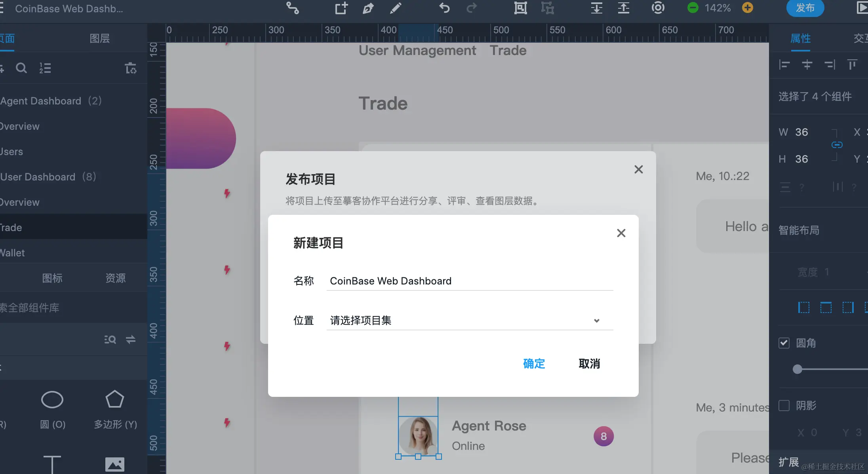Uncheck the 圆角 rounded corner checkbox

784,343
